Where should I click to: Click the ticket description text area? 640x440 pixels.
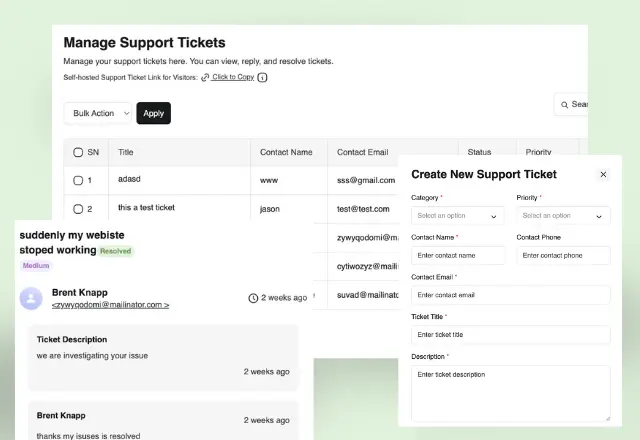coord(511,393)
